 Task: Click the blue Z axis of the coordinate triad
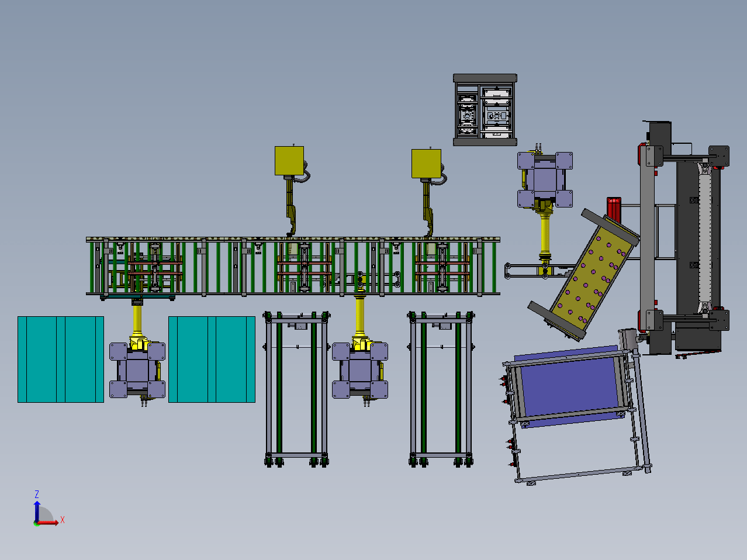pos(37,510)
